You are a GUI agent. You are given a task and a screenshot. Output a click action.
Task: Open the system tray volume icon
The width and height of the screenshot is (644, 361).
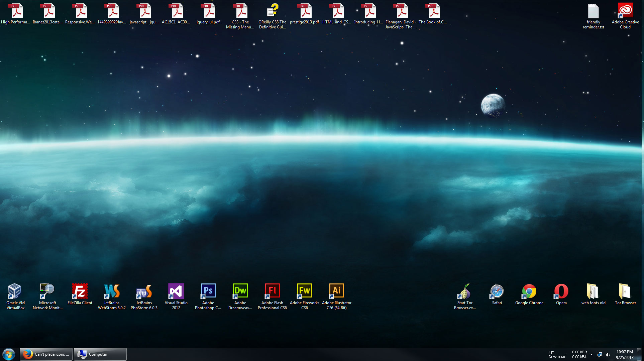(x=608, y=354)
